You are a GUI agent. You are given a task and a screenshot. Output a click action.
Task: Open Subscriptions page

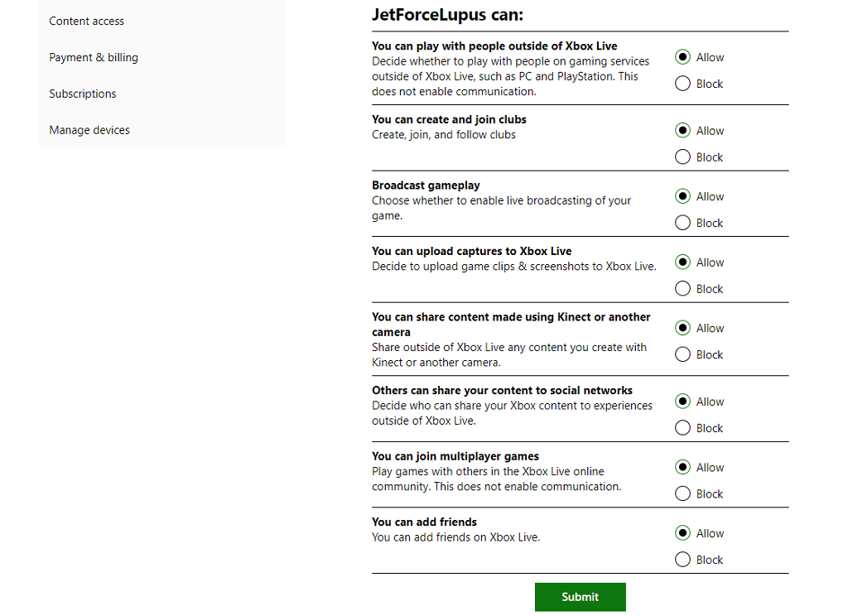83,94
